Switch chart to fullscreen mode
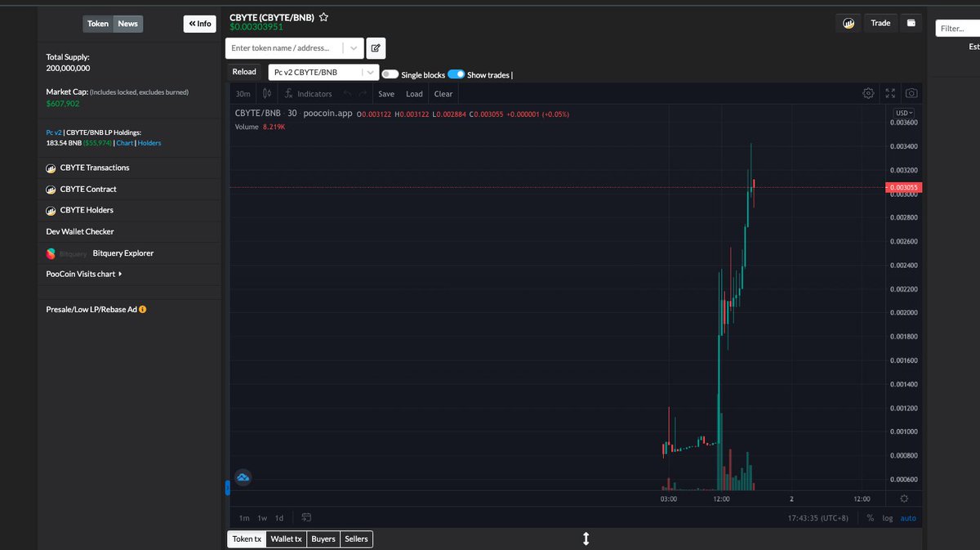 coord(890,93)
